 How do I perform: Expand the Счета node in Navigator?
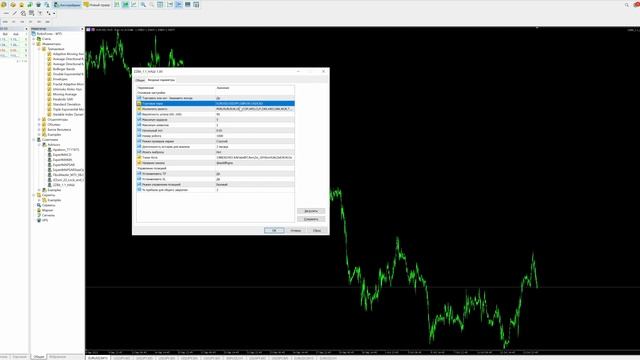(x=34, y=39)
